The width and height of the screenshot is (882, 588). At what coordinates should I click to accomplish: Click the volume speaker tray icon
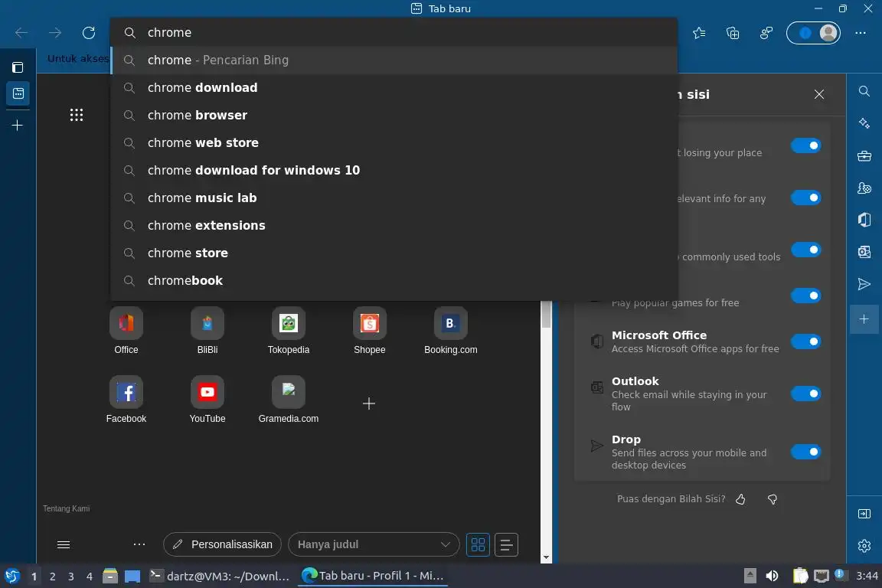coord(773,576)
